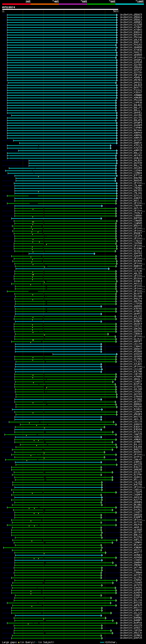The height and width of the screenshot is (644, 146).
Task: Select hit UniRef100_Q72EH1
Action: click(131, 387)
